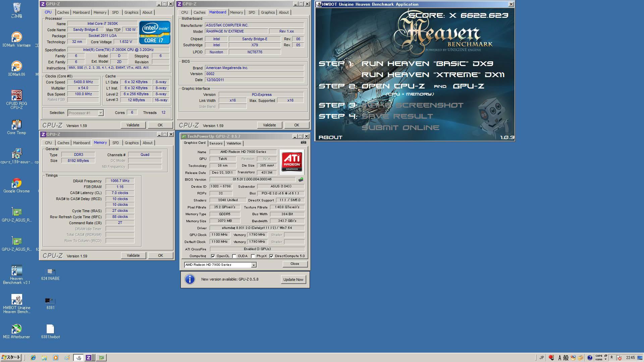Run Heaven "Basic" DX9 benchmark
This screenshot has height=362, width=644.
[427, 64]
